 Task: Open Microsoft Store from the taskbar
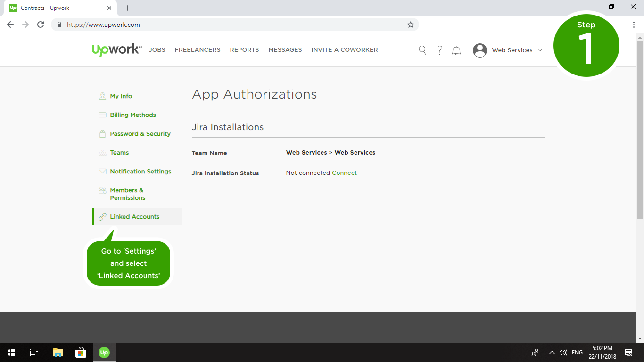click(81, 353)
